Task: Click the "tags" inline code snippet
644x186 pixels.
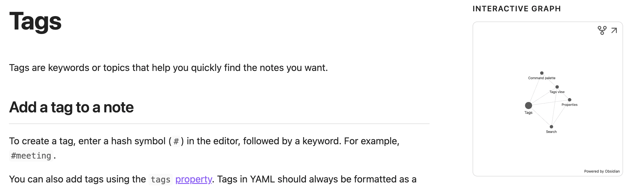Action: (x=160, y=179)
